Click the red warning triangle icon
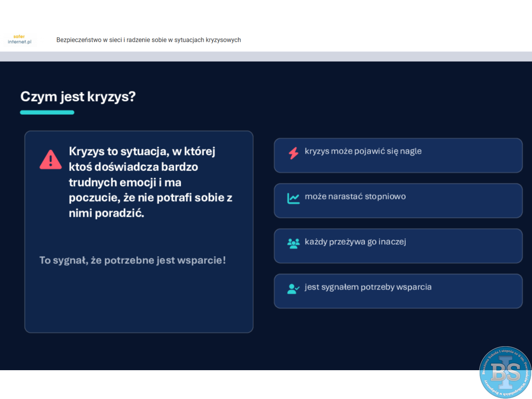The height and width of the screenshot is (399, 532). tap(51, 159)
